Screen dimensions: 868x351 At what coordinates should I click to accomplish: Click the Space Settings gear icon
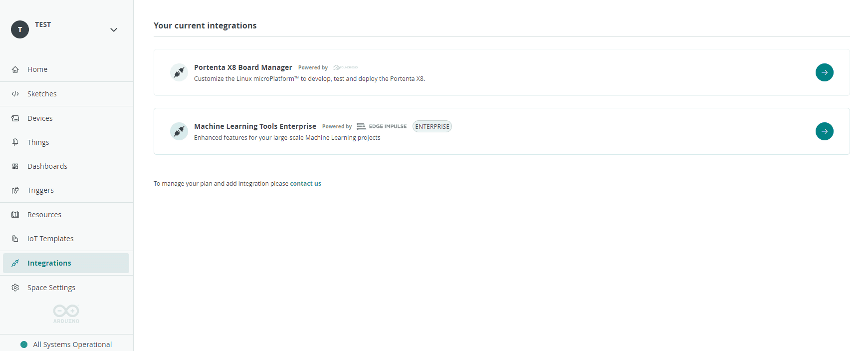pos(15,288)
